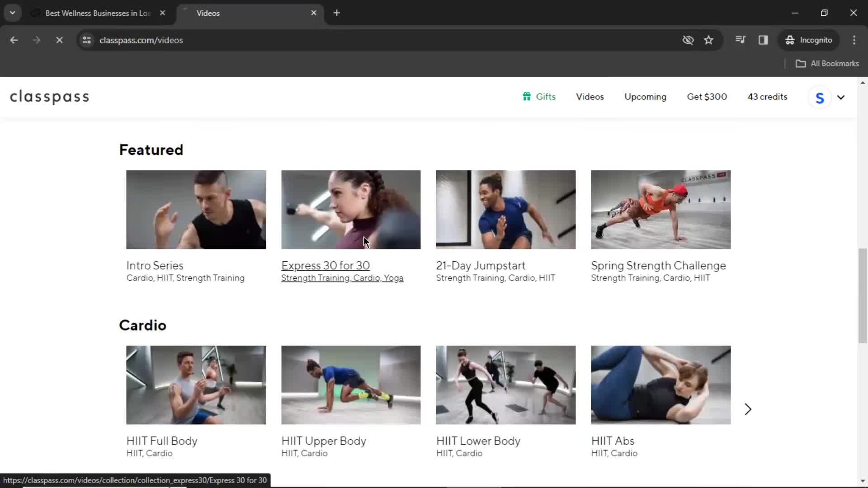This screenshot has width=868, height=488.
Task: Click the HIIT Abs title link
Action: click(613, 441)
